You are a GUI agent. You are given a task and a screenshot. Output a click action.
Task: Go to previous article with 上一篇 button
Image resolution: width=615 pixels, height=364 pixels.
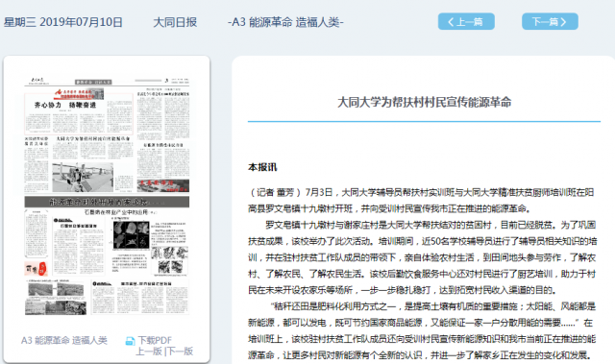[x=466, y=21]
